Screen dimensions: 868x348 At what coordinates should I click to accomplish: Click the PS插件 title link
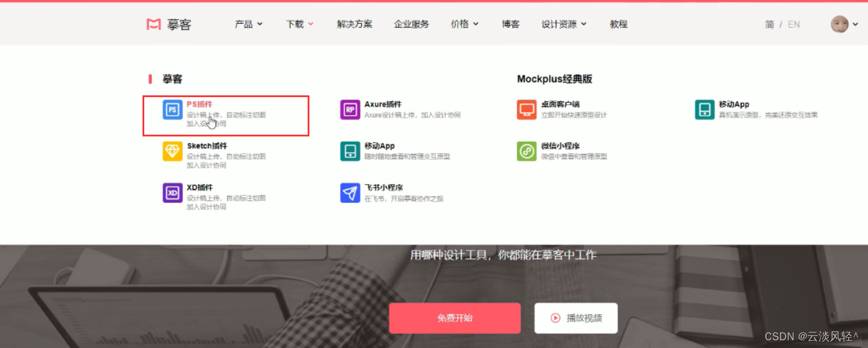click(x=199, y=104)
